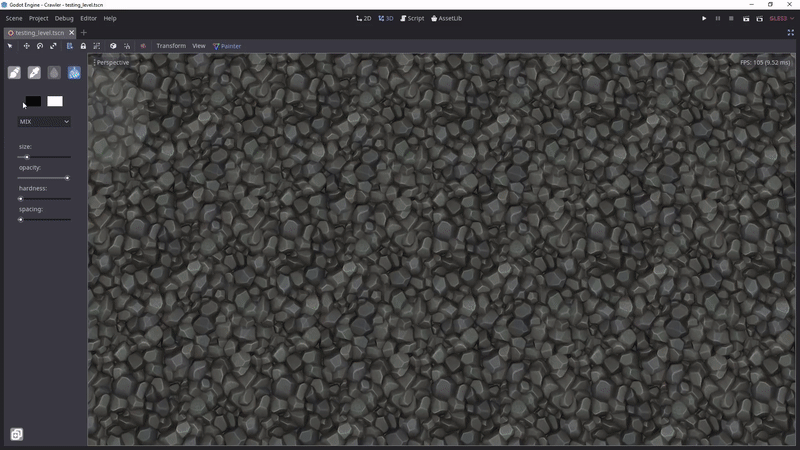Screen dimensions: 800x450
Task: Select the color picker eyedropper tool
Action: (34, 73)
